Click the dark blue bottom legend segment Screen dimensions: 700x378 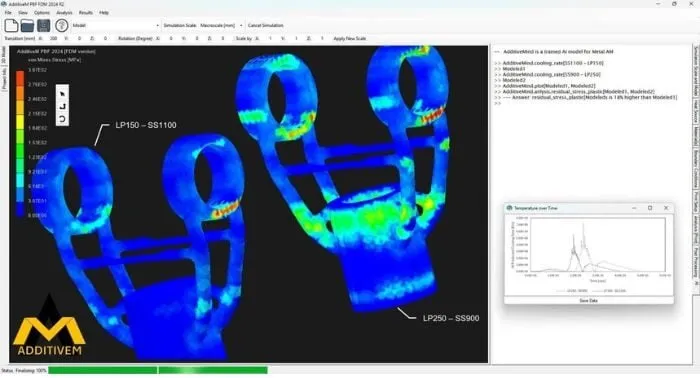pyautogui.click(x=20, y=209)
